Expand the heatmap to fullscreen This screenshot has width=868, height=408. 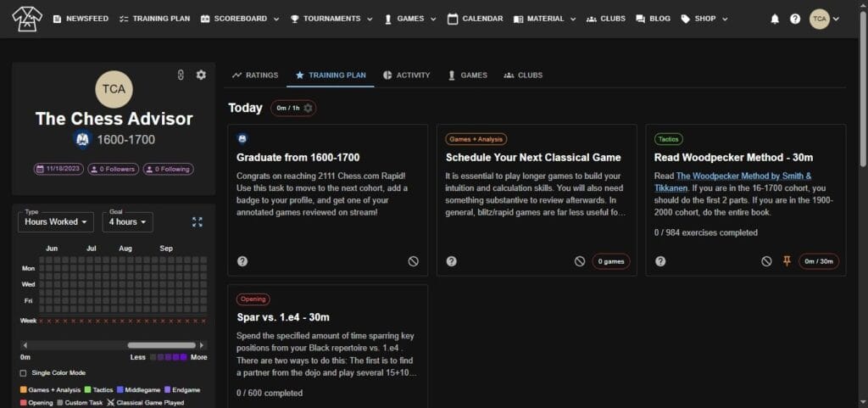point(198,222)
